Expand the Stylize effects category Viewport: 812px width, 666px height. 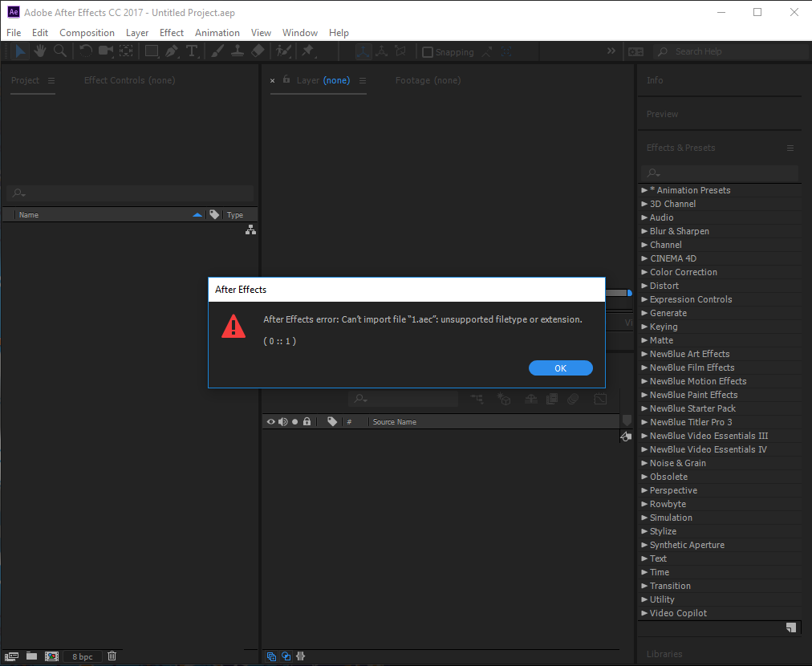(644, 531)
